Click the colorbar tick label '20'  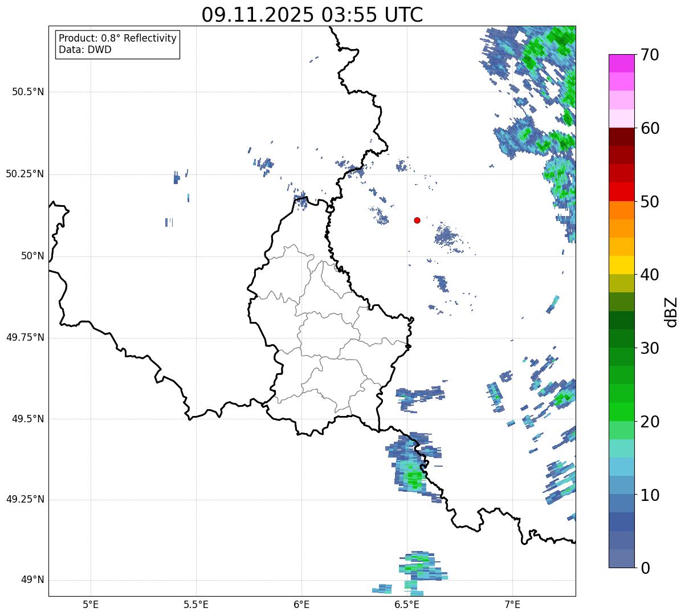pos(649,422)
